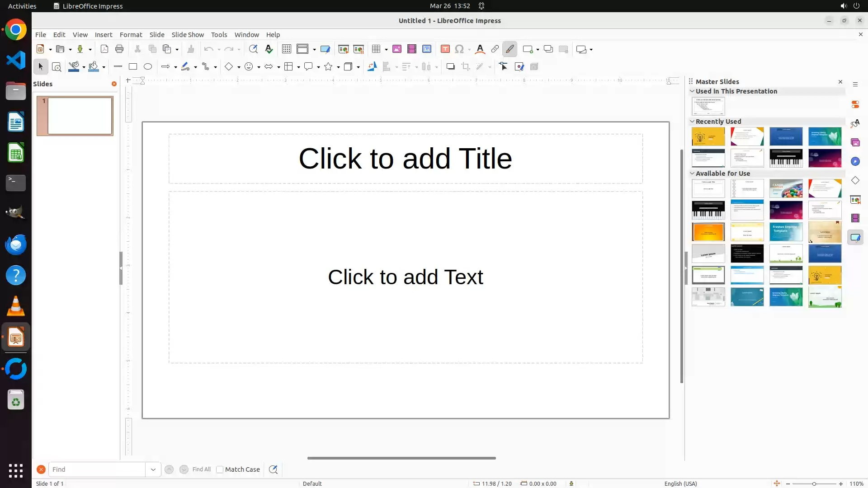The height and width of the screenshot is (488, 868).
Task: Open the sidebar Gallery deck
Action: 855,142
